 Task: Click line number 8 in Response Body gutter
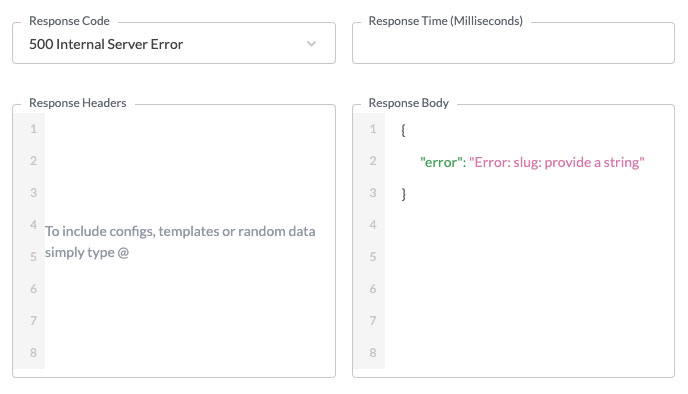tap(373, 353)
